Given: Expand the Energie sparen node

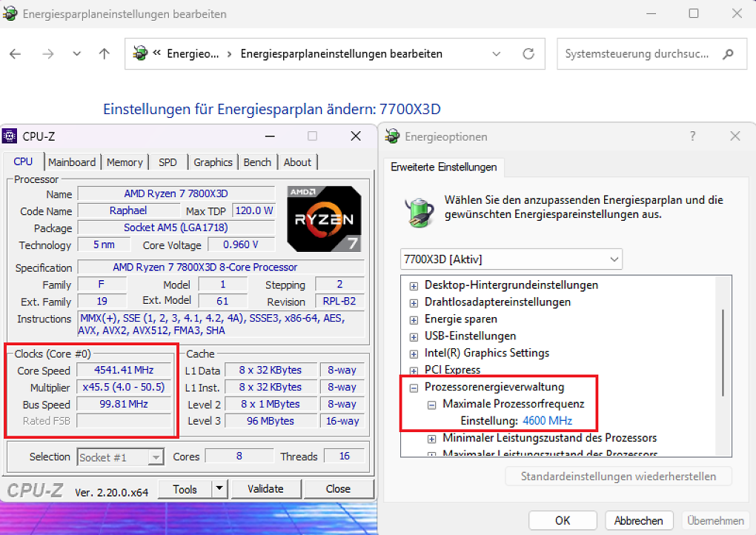Looking at the screenshot, I should tap(414, 320).
